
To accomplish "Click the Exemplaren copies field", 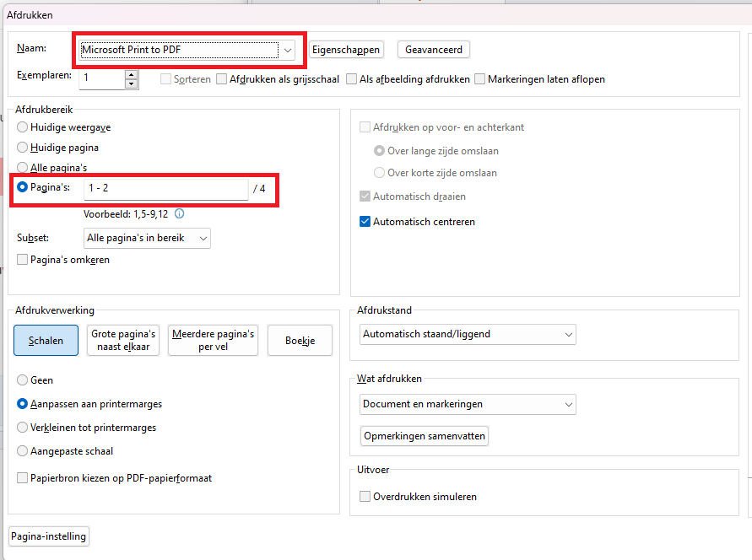I will point(102,79).
